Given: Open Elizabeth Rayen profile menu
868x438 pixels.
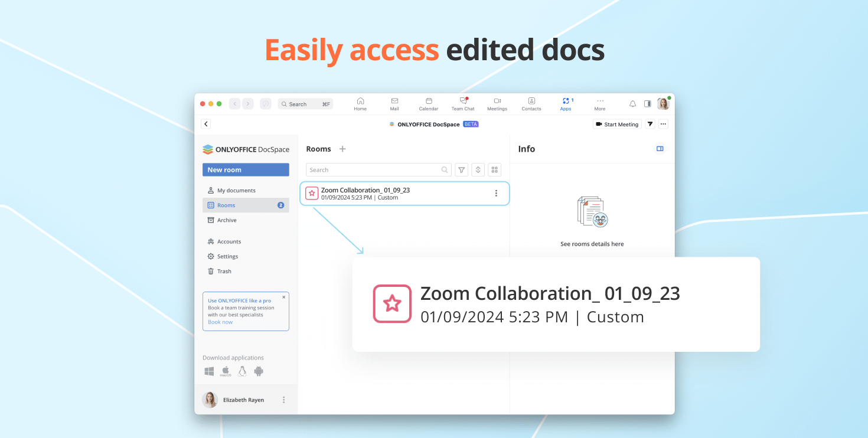Looking at the screenshot, I should pyautogui.click(x=283, y=400).
